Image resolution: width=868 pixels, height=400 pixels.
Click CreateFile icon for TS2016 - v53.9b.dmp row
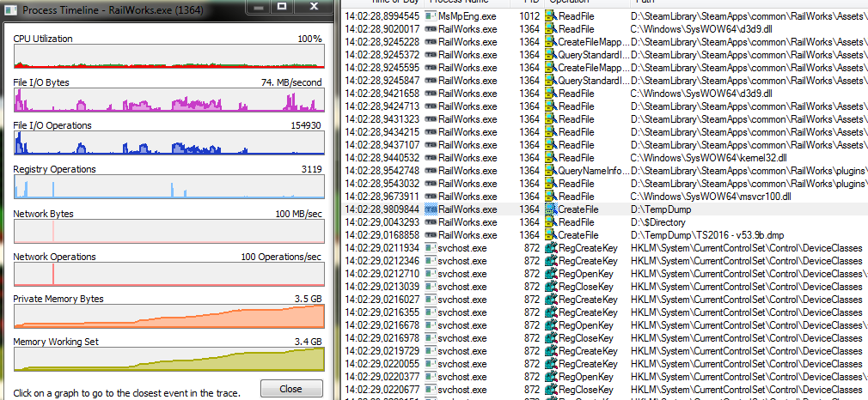click(550, 235)
